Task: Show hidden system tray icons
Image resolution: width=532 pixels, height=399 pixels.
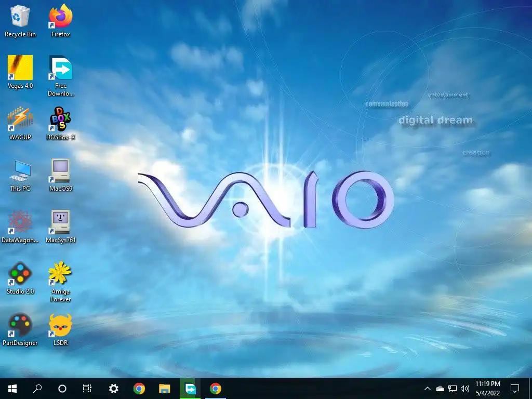Action: tap(428, 389)
